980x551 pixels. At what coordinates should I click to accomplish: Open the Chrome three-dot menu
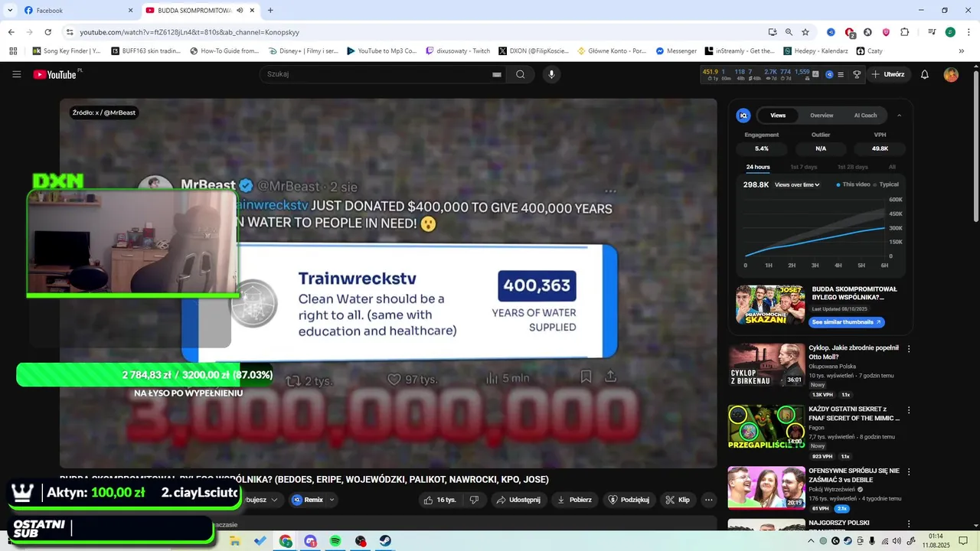969,32
